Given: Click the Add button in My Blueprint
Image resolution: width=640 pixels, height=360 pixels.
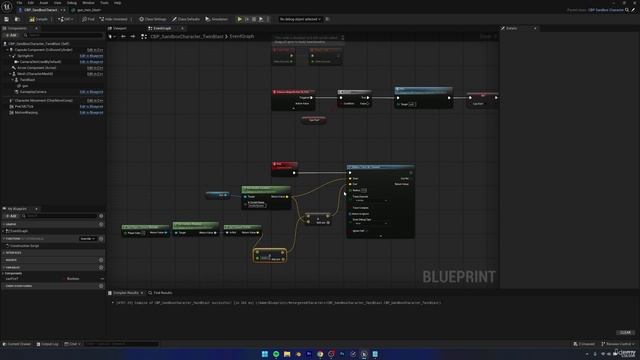Looking at the screenshot, I should pyautogui.click(x=11, y=216).
